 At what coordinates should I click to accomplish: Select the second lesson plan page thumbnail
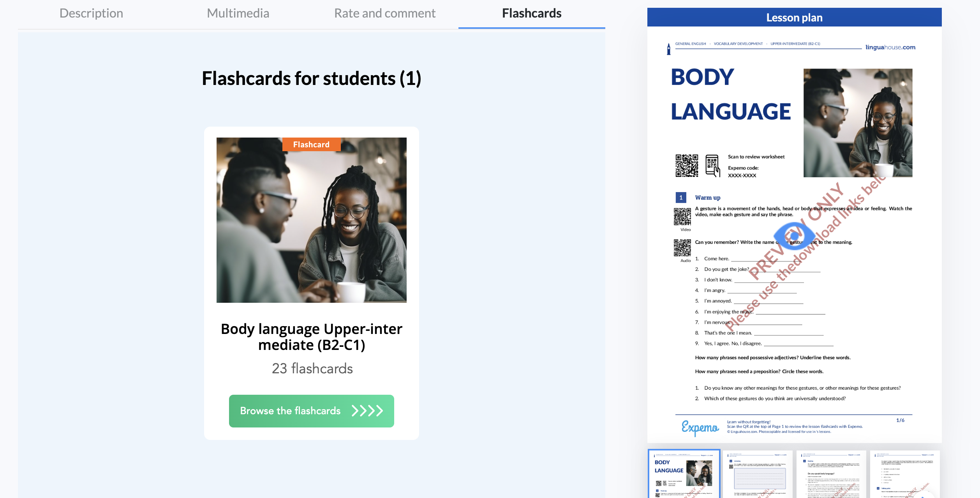(x=758, y=474)
